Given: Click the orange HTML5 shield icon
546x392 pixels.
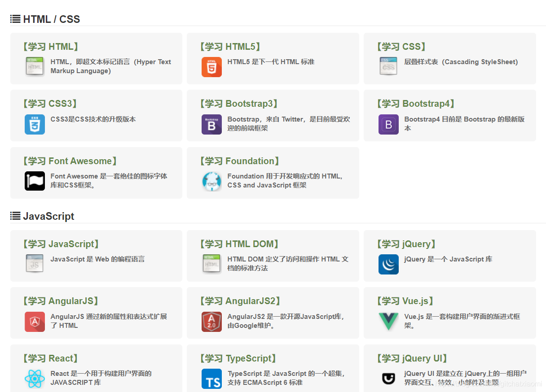Looking at the screenshot, I should click(211, 67).
